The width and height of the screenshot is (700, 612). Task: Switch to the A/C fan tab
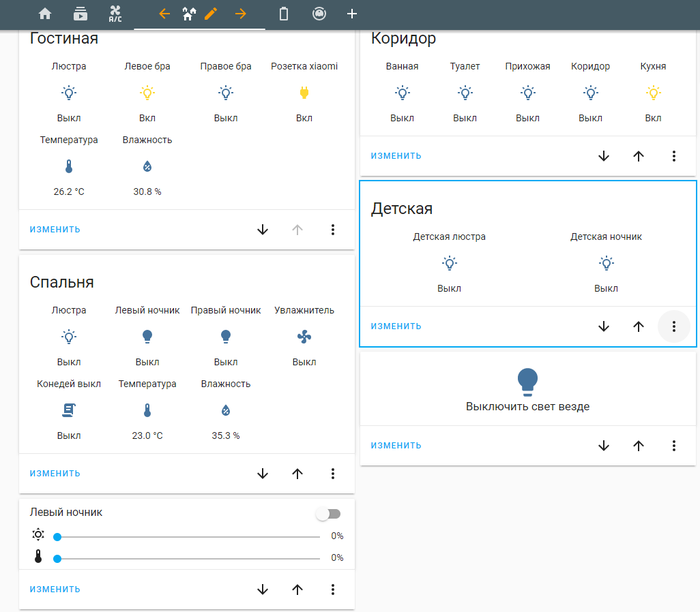coord(115,14)
